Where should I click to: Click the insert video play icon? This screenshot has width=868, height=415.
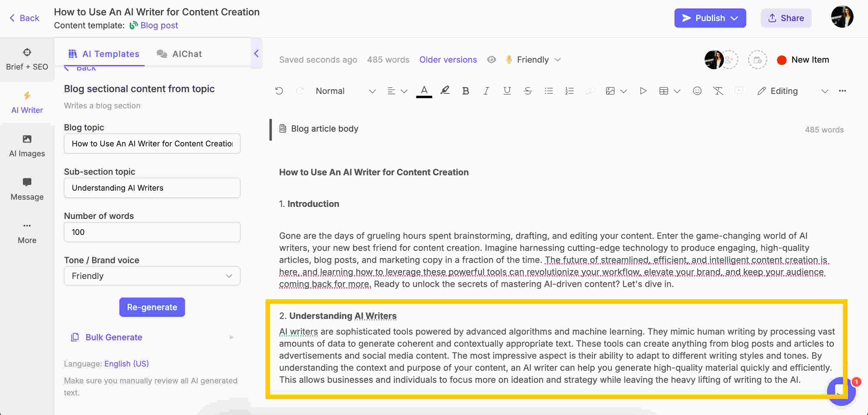[x=643, y=91]
